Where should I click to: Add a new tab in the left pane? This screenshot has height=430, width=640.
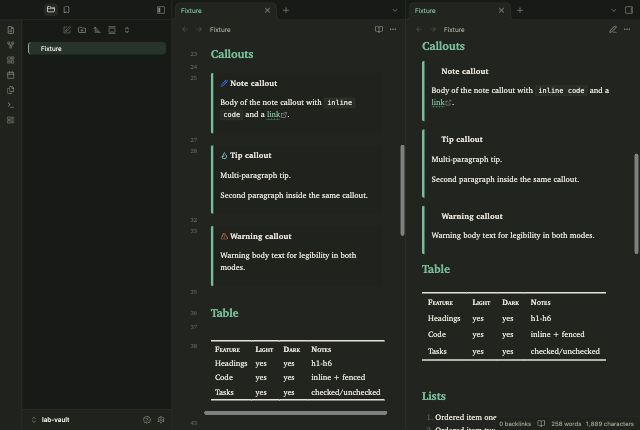(286, 11)
